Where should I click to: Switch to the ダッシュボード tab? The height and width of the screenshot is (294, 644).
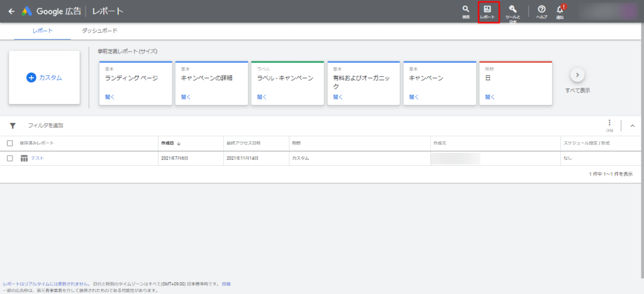click(99, 31)
